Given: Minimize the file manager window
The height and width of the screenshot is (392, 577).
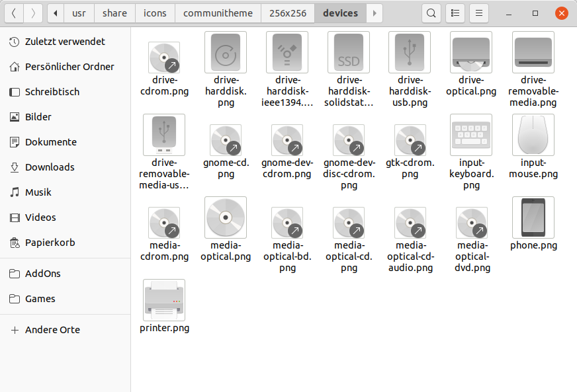Looking at the screenshot, I should pyautogui.click(x=509, y=14).
